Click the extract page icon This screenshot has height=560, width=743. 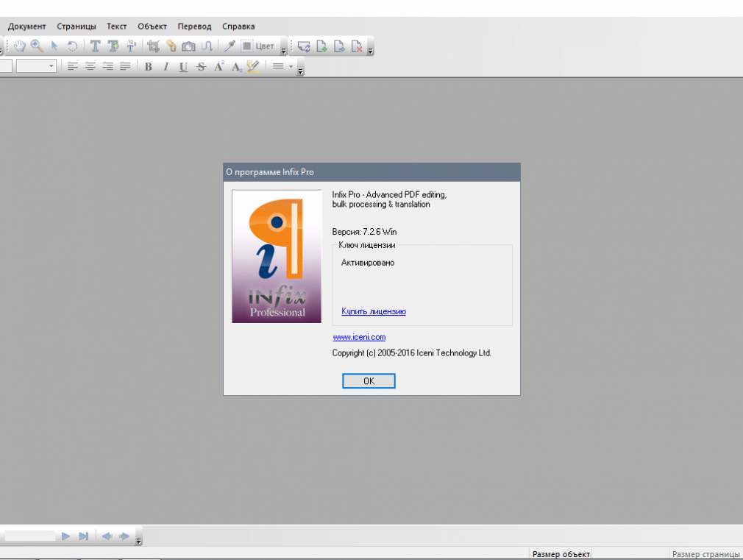pos(339,46)
